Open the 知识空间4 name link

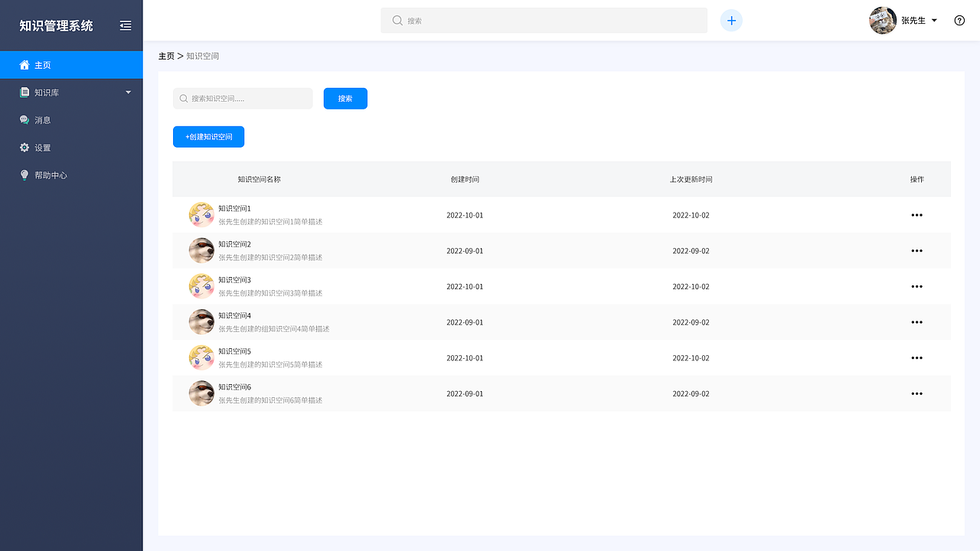coord(234,315)
